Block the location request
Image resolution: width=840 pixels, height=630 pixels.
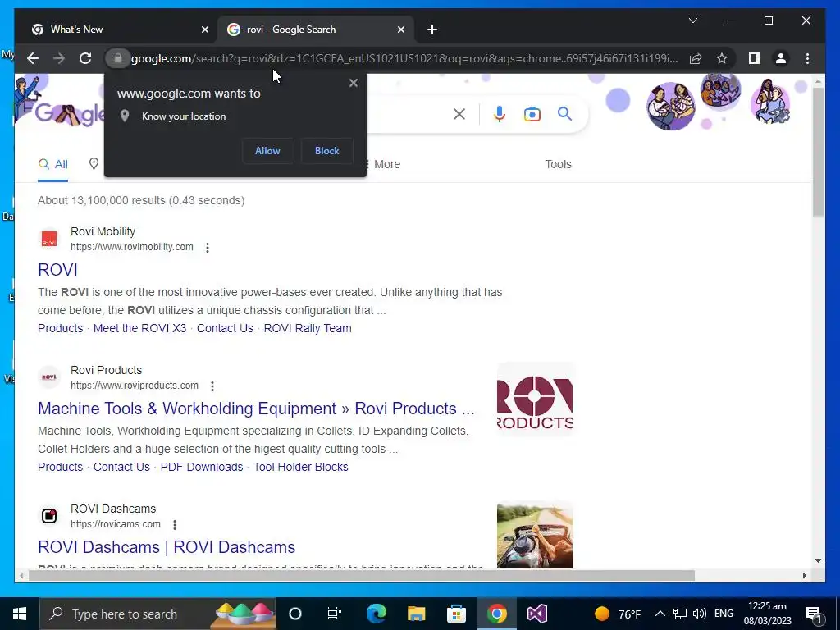(326, 151)
